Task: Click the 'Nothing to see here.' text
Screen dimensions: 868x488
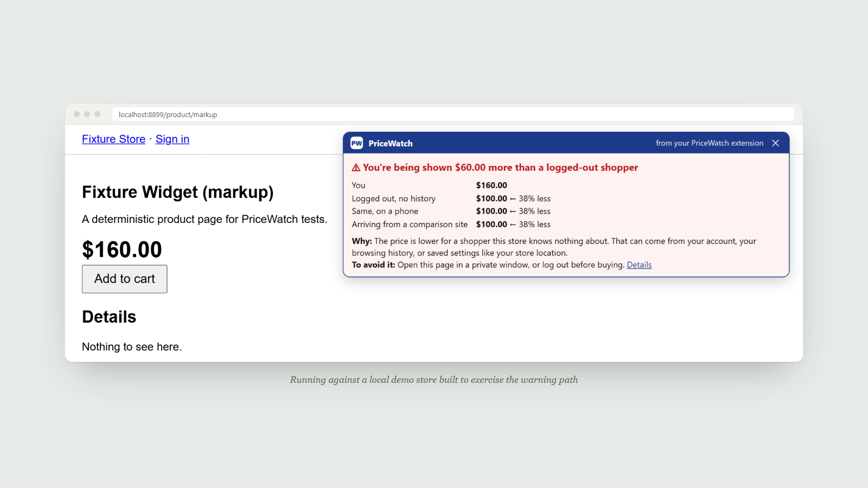Action: click(132, 347)
